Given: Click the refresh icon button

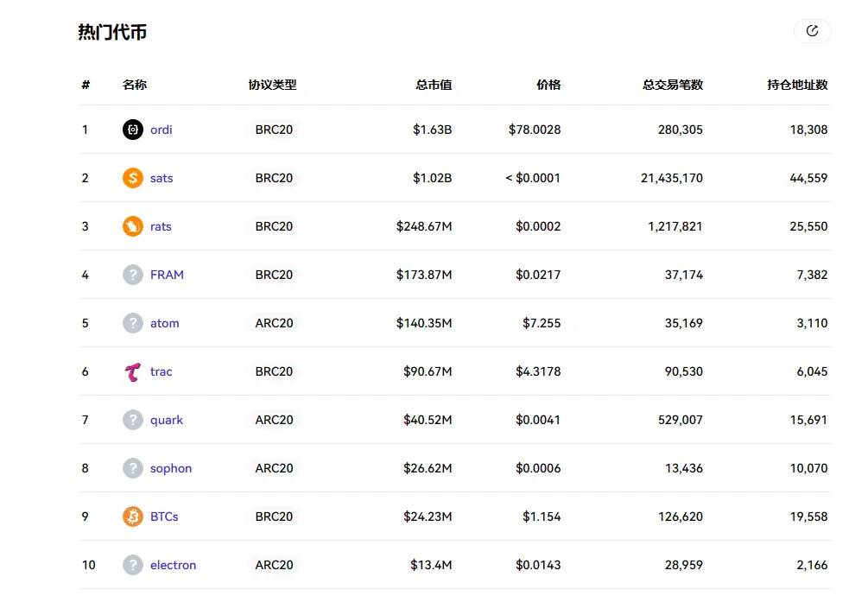Looking at the screenshot, I should (812, 31).
